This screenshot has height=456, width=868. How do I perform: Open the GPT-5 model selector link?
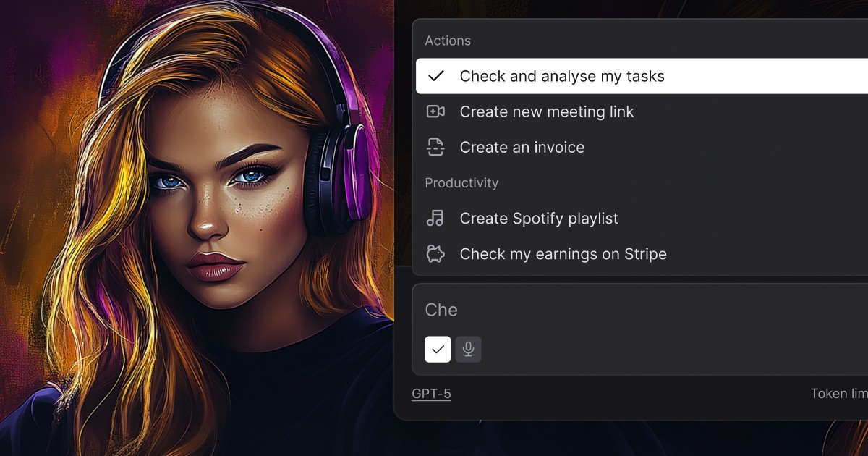pyautogui.click(x=431, y=393)
